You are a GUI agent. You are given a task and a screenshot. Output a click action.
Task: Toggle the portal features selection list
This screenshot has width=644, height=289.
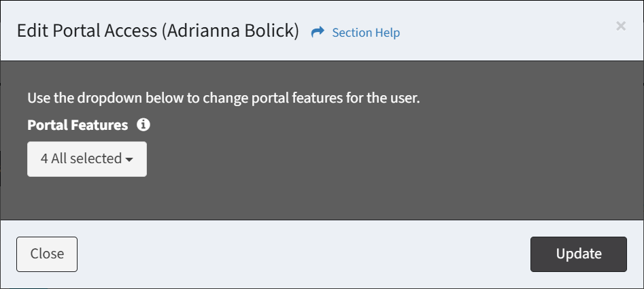tap(86, 158)
